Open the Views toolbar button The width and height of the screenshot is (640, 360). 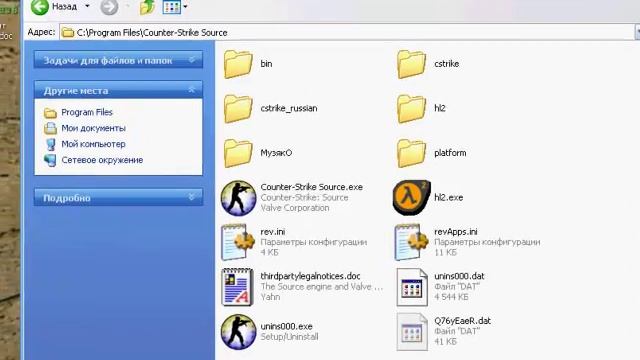(x=171, y=7)
